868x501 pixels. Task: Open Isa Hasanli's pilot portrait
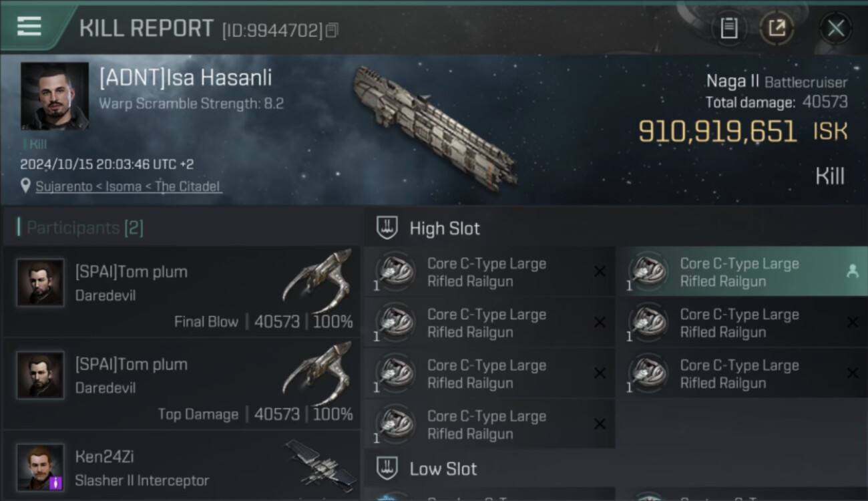[x=55, y=96]
